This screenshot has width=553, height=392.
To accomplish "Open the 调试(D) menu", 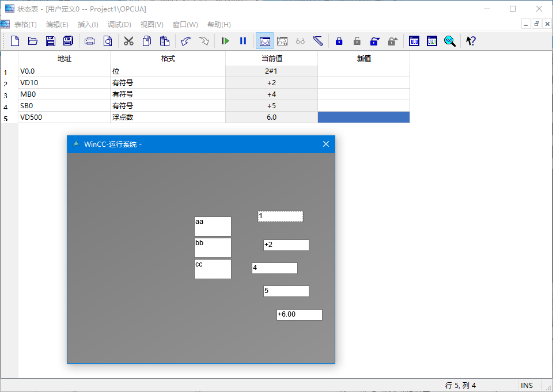I will (x=119, y=24).
